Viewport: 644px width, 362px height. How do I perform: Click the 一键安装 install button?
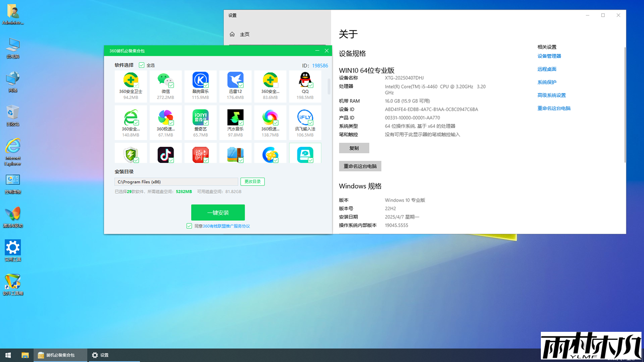coord(218,213)
